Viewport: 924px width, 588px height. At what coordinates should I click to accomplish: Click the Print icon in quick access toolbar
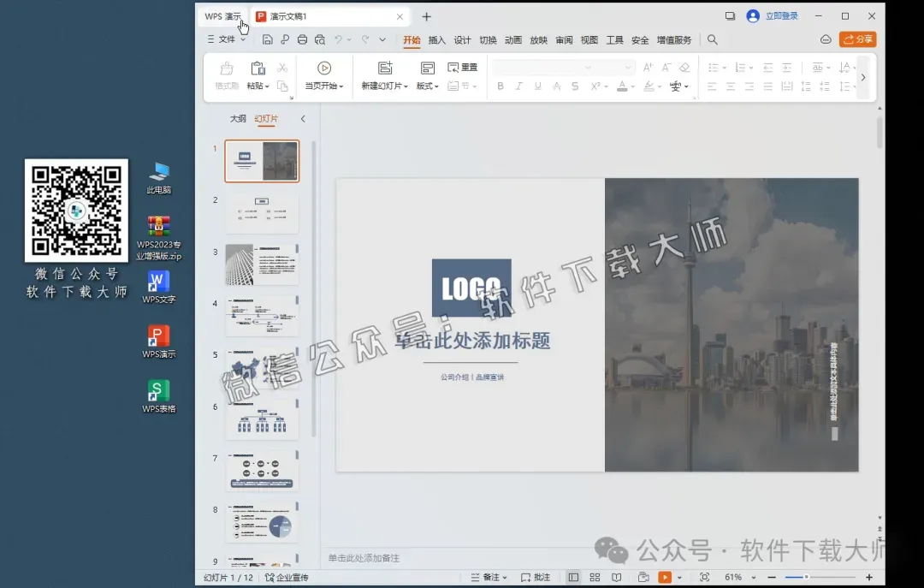[302, 39]
